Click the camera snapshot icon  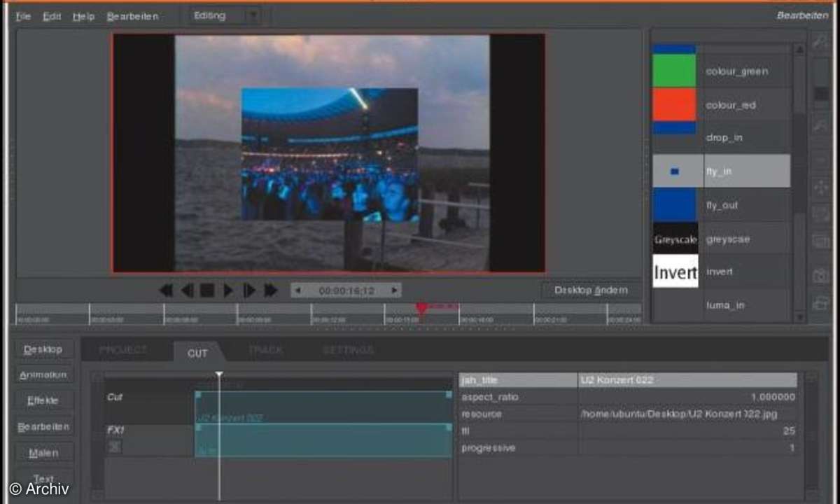(820, 275)
